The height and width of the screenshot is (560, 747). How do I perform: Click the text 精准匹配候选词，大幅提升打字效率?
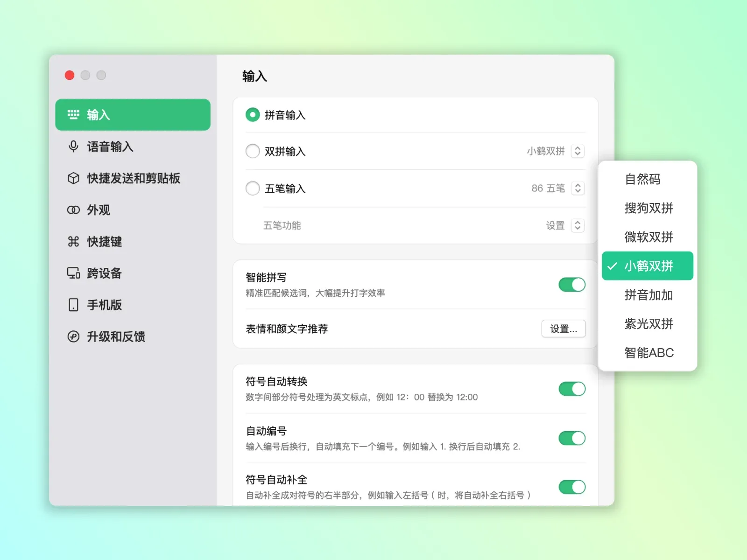pyautogui.click(x=316, y=293)
